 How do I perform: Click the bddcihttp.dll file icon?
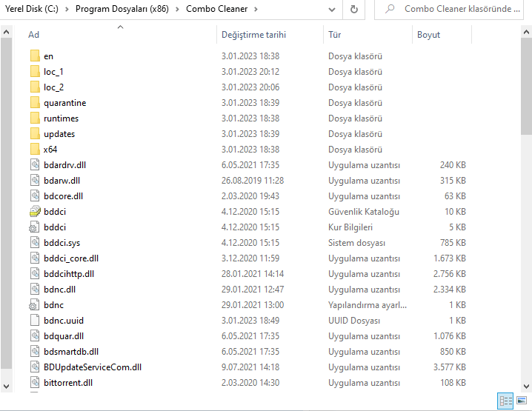[x=35, y=274]
